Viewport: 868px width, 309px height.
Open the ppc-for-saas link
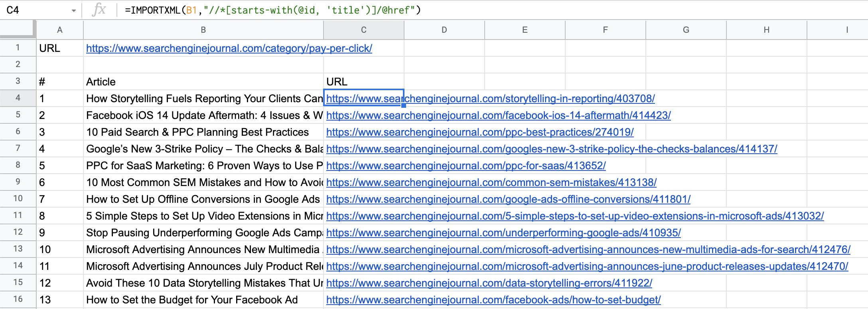(x=466, y=166)
